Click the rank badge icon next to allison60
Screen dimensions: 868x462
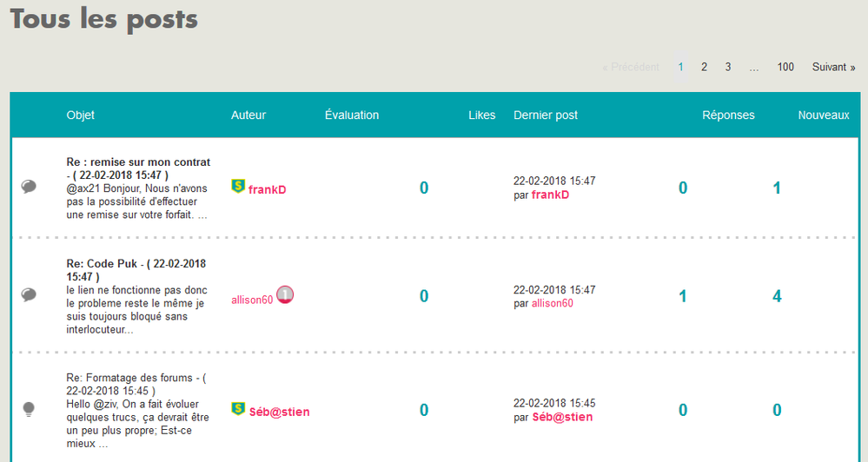(285, 295)
